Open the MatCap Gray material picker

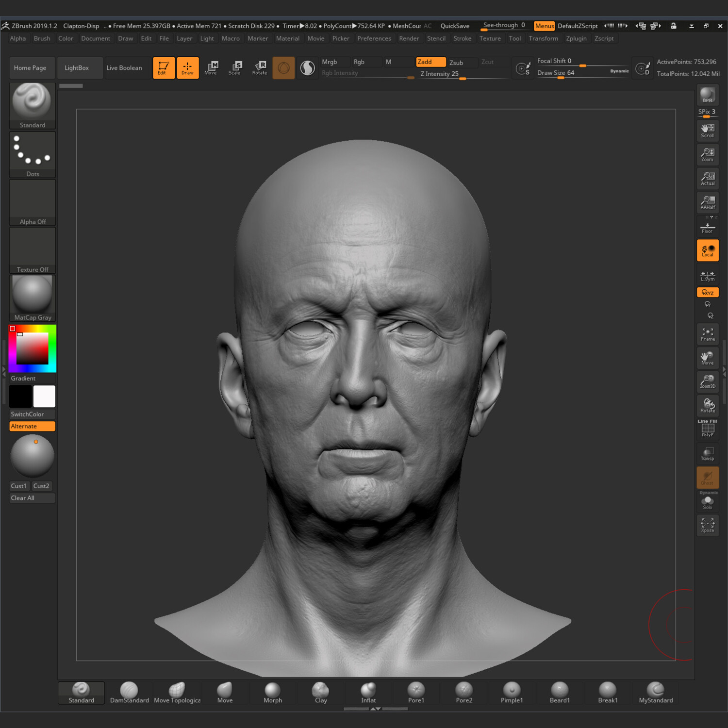32,298
